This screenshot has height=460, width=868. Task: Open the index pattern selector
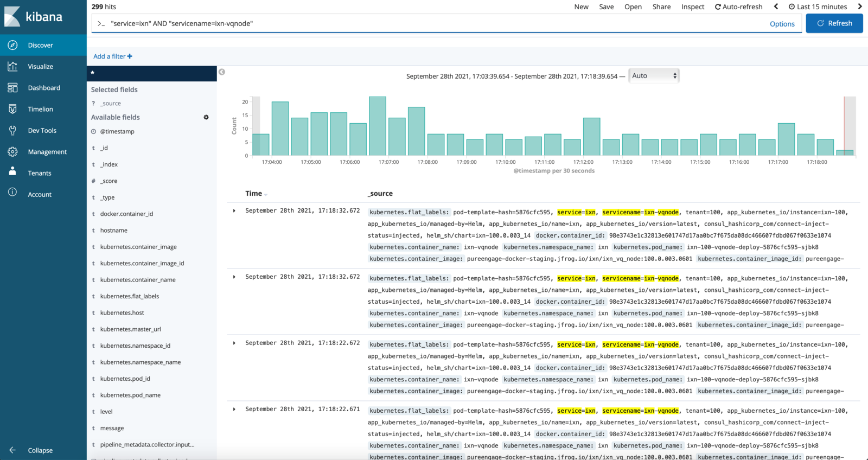(x=152, y=73)
